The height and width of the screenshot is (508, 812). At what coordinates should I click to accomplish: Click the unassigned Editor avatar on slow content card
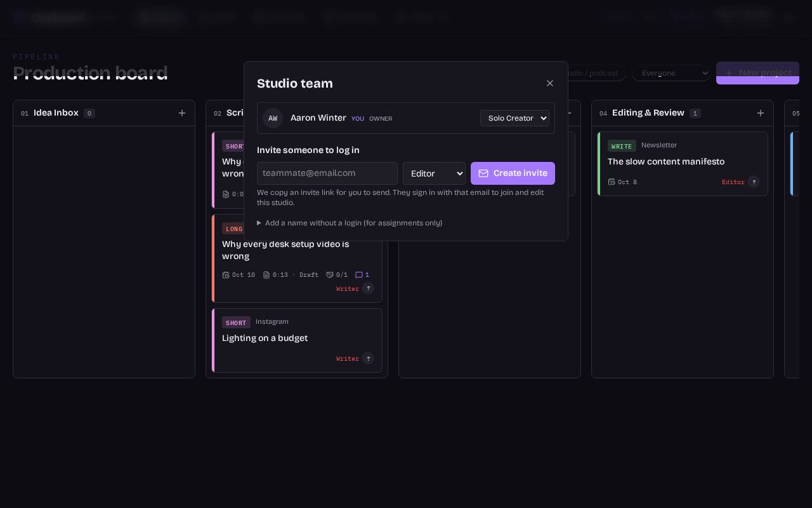tap(754, 182)
